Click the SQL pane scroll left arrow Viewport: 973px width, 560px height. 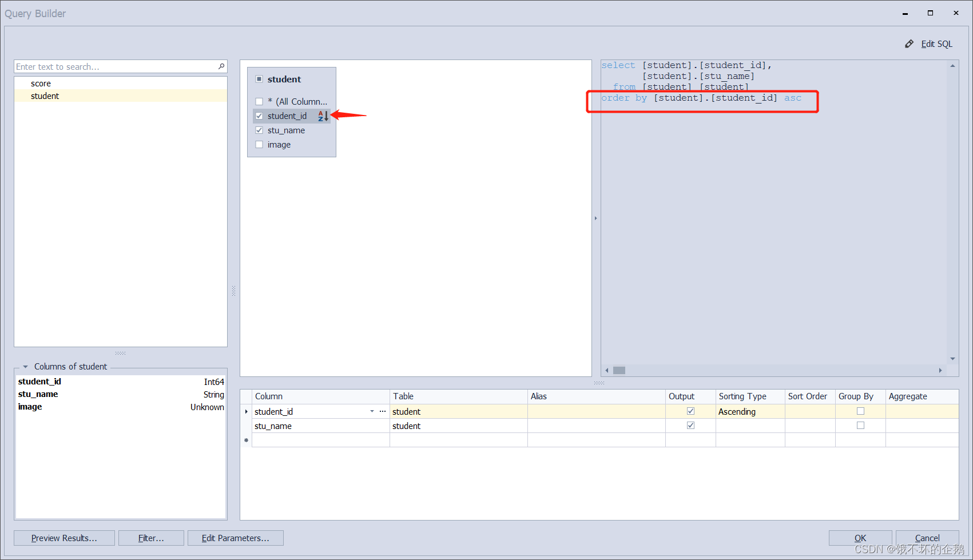pos(607,370)
